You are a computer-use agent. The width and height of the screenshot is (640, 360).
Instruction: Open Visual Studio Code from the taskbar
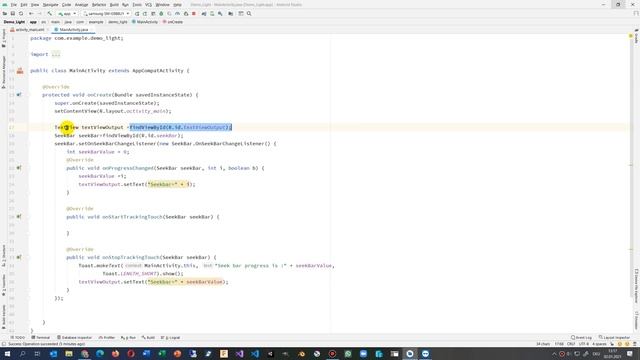255,354
